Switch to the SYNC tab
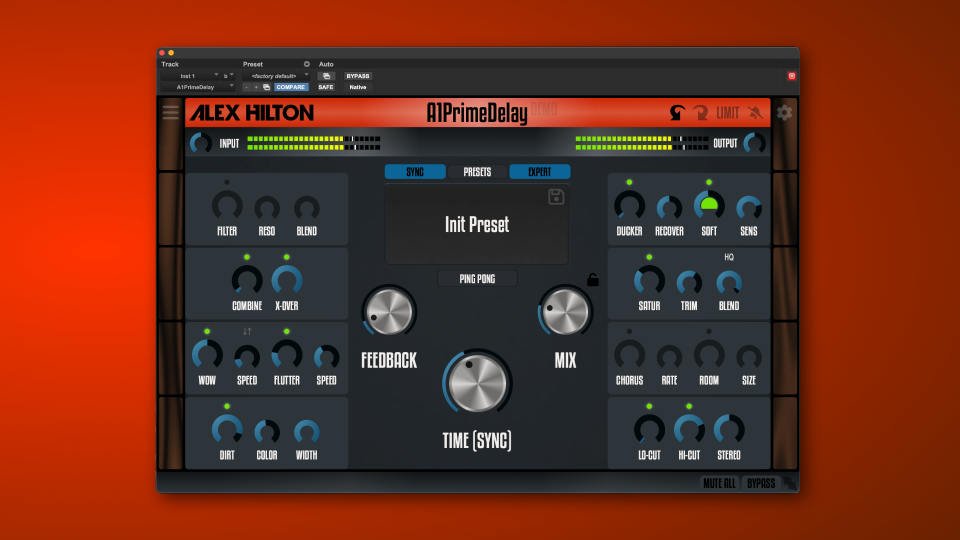960x540 pixels. point(415,172)
